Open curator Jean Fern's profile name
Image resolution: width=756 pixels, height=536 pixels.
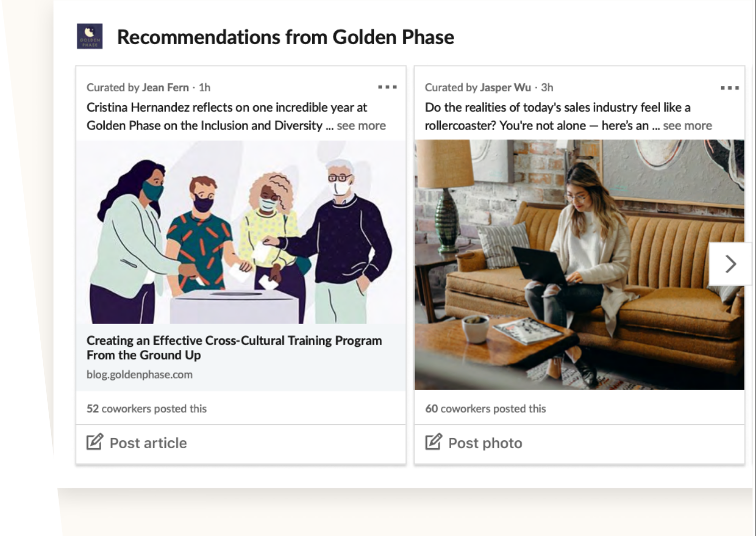165,87
